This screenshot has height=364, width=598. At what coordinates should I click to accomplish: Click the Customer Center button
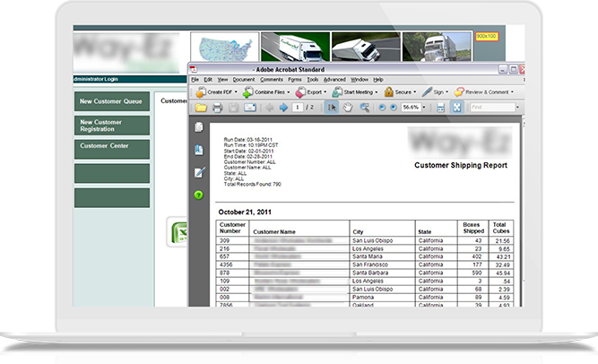click(x=112, y=149)
